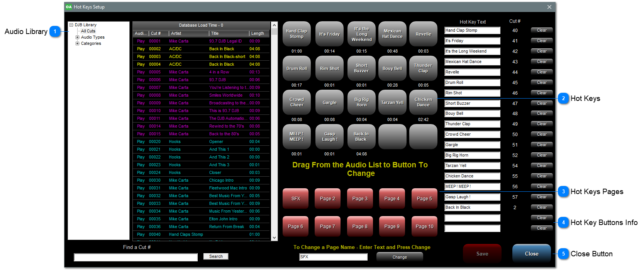This screenshot has height=271, width=644.
Task: Clear the It's Friday hot key row
Action: 542,41
